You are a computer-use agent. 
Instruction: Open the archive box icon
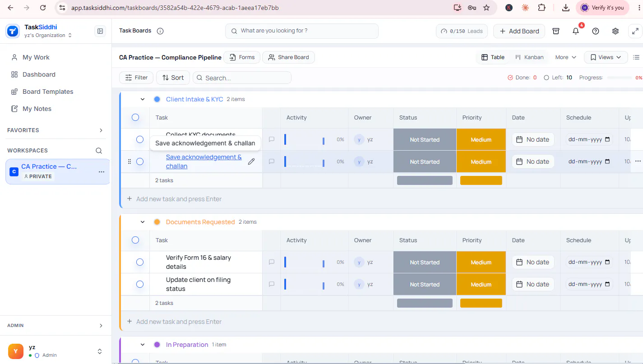tap(556, 31)
